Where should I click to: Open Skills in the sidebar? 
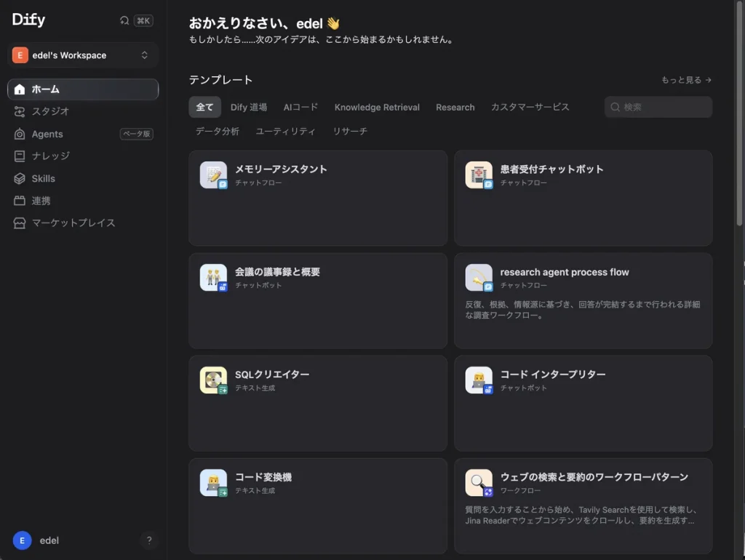click(x=83, y=179)
